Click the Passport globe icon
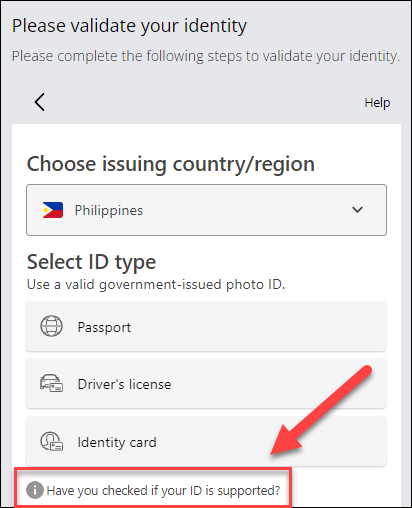412x508 pixels. [51, 326]
